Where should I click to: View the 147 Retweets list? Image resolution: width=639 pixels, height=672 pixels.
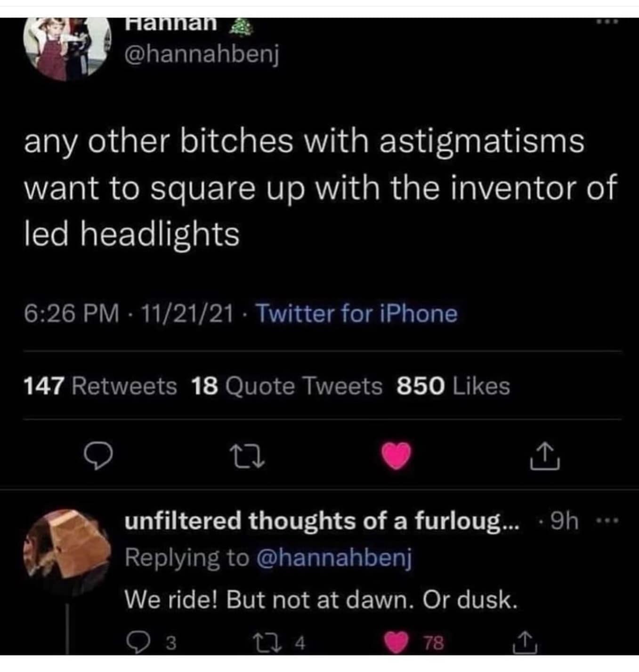coord(100,386)
